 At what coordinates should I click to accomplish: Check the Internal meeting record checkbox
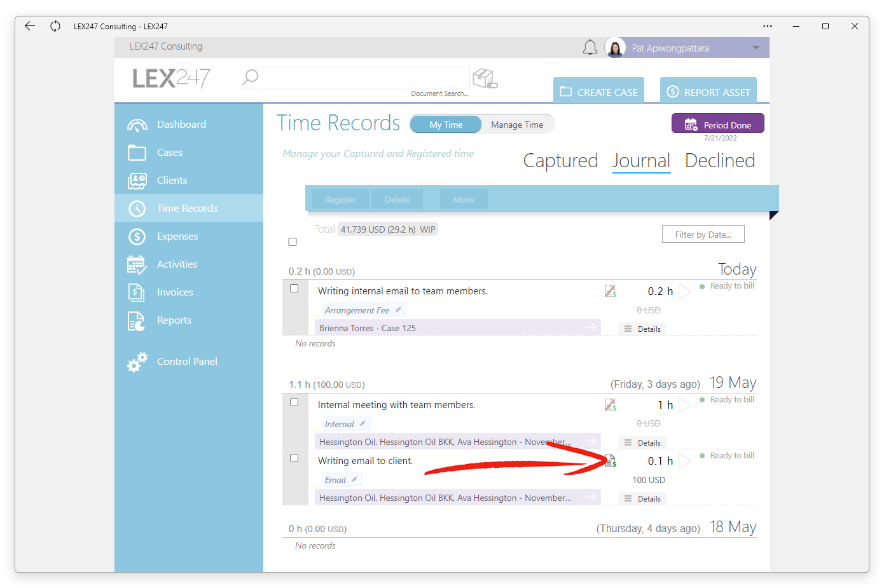point(294,402)
